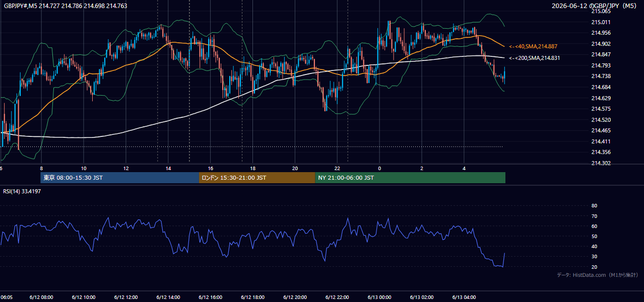Click the price axis value 214.465
This screenshot has height=302, width=644.
[601, 130]
